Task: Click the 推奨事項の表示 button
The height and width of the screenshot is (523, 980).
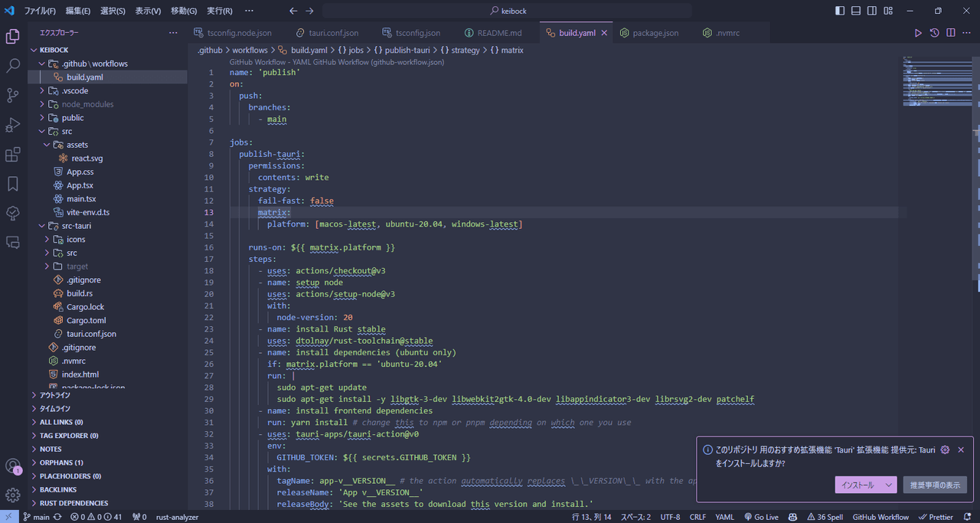Action: tap(935, 485)
